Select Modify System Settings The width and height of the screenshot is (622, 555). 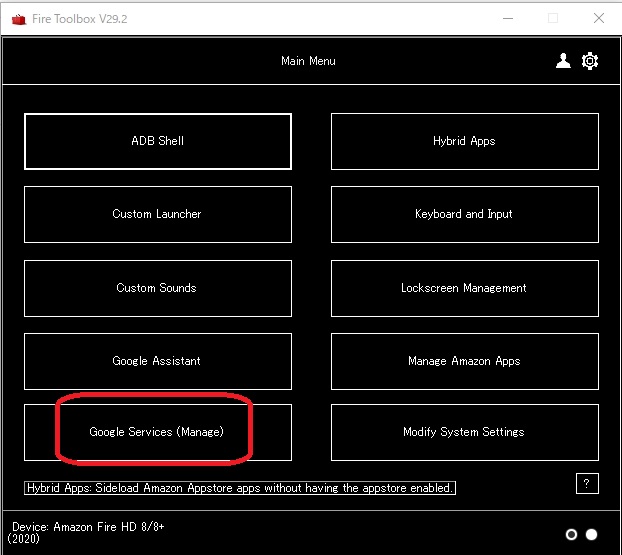(465, 432)
